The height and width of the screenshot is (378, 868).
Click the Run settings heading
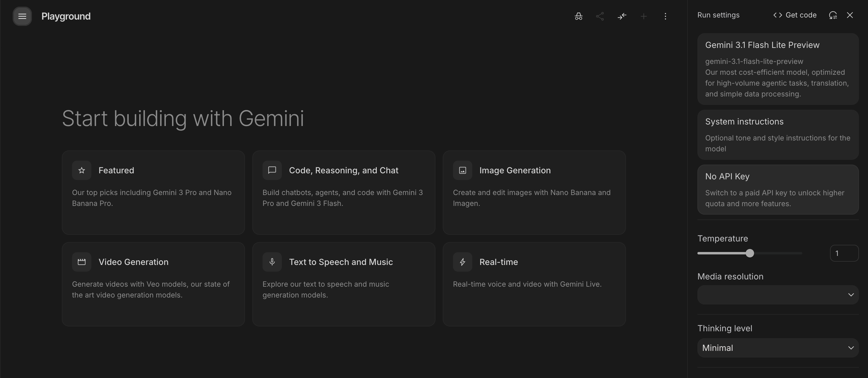point(719,15)
